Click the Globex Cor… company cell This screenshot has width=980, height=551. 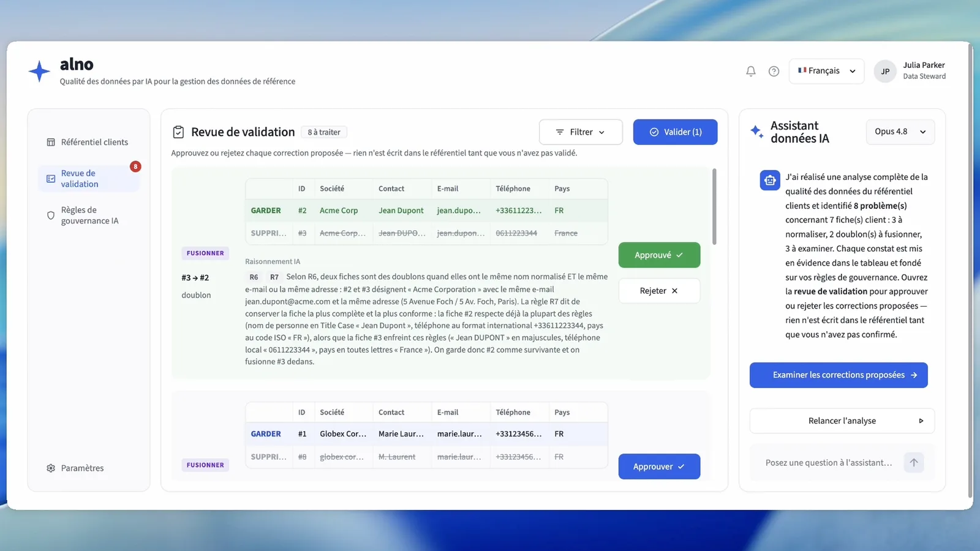(x=343, y=434)
